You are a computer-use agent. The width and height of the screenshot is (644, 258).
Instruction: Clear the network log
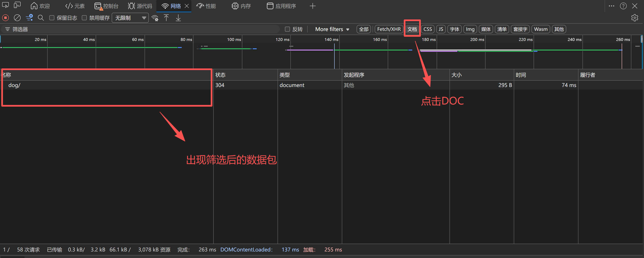(x=17, y=18)
